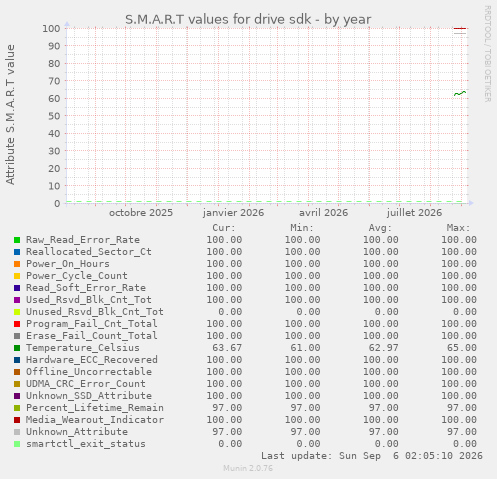
Task: Click Temperature_Celsius minimum value 61.00
Action: [305, 348]
